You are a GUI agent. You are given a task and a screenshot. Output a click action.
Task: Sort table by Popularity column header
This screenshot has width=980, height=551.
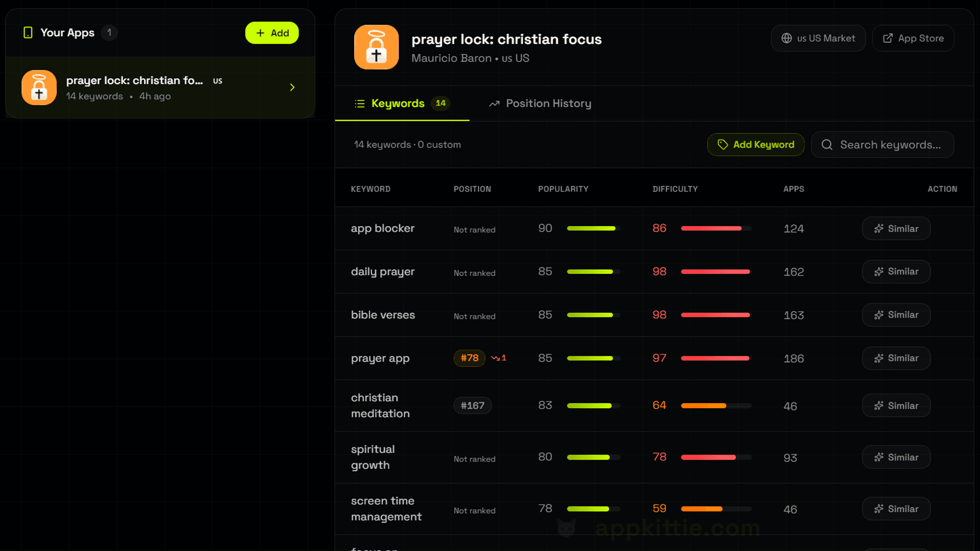pyautogui.click(x=562, y=189)
